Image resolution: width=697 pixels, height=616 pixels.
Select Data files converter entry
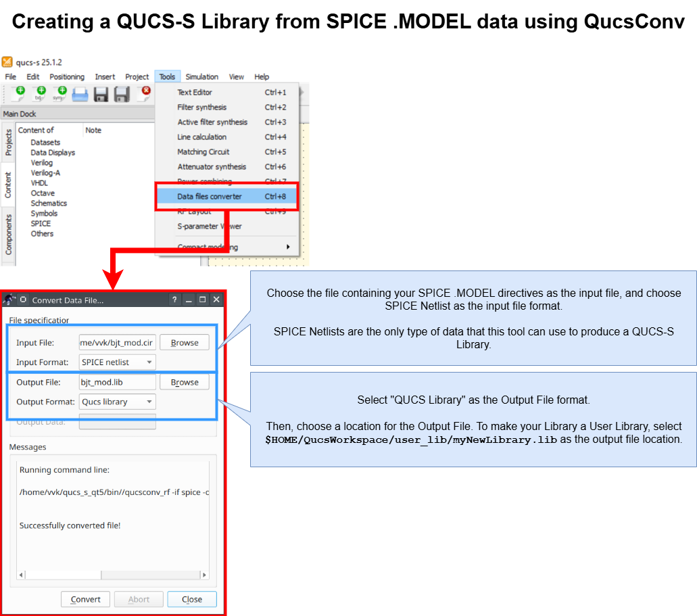point(227,197)
